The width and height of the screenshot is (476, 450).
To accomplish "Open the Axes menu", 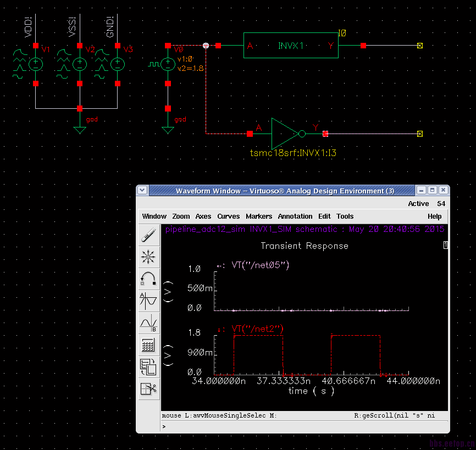I will point(203,216).
